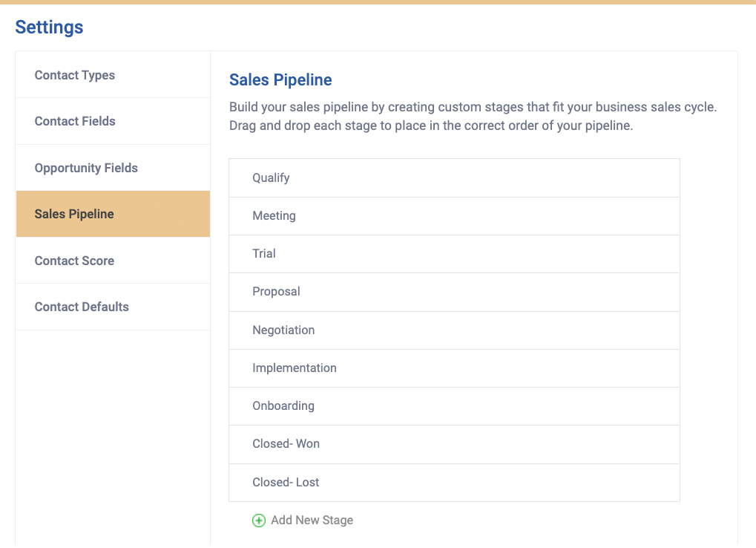
Task: Show the Contact Defaults tab
Action: coord(113,307)
